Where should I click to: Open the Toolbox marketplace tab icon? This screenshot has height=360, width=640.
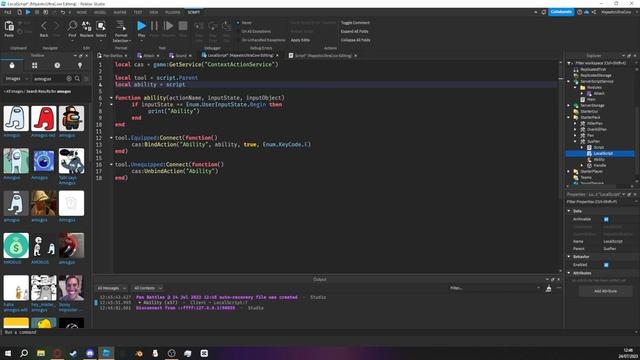coord(12,65)
